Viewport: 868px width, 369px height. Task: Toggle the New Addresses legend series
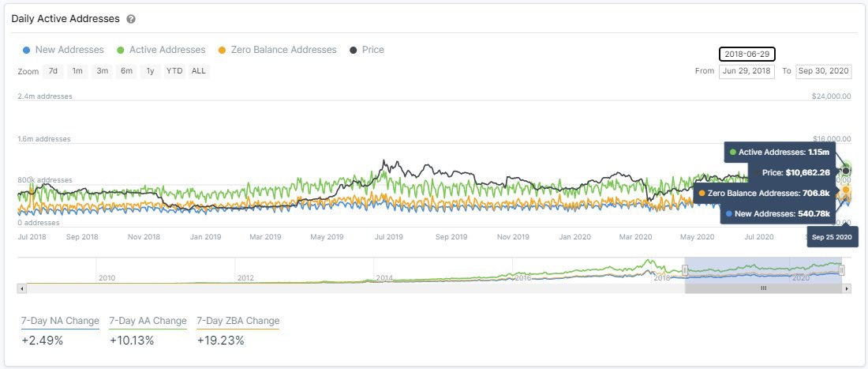[69, 50]
